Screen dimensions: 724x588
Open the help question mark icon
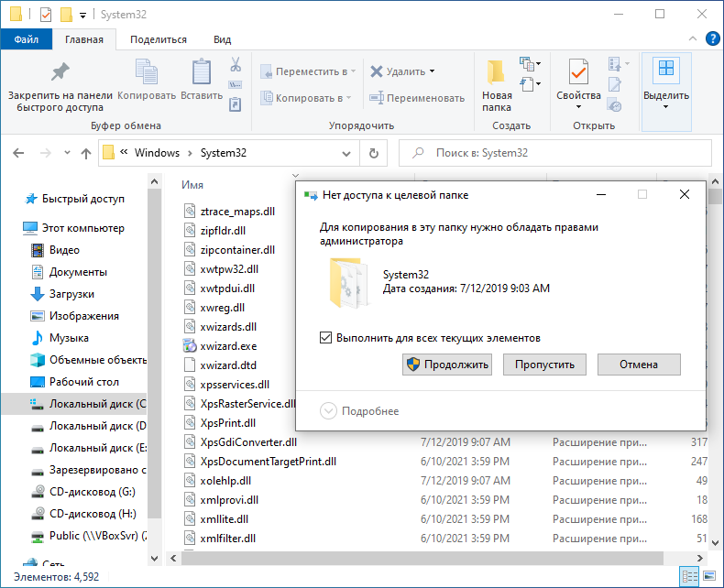click(712, 38)
